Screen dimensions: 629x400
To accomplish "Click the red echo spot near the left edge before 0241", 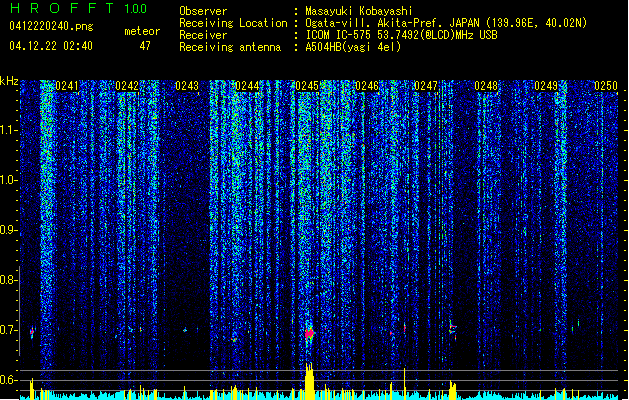I will (32, 332).
